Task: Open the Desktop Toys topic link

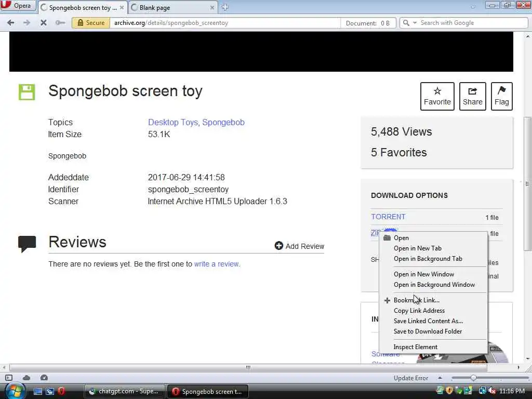Action: (x=172, y=122)
